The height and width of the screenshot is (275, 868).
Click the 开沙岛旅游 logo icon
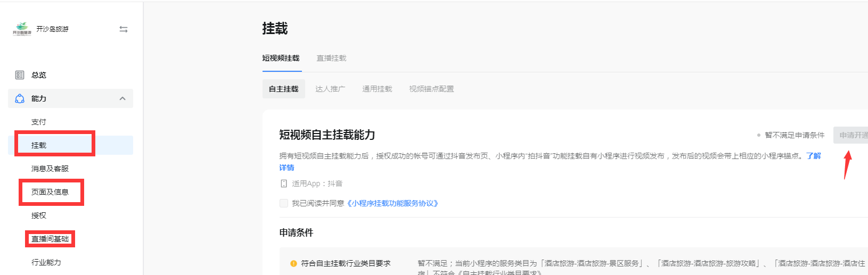(x=22, y=29)
